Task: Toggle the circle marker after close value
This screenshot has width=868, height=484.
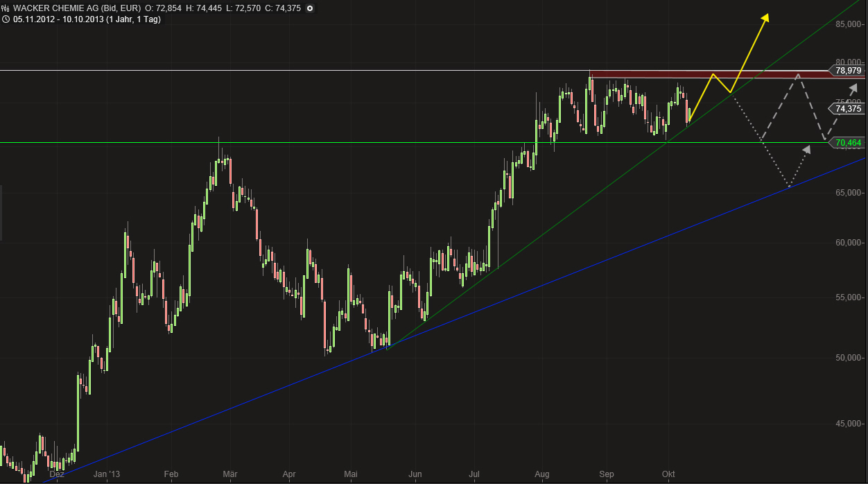Action: (310, 8)
